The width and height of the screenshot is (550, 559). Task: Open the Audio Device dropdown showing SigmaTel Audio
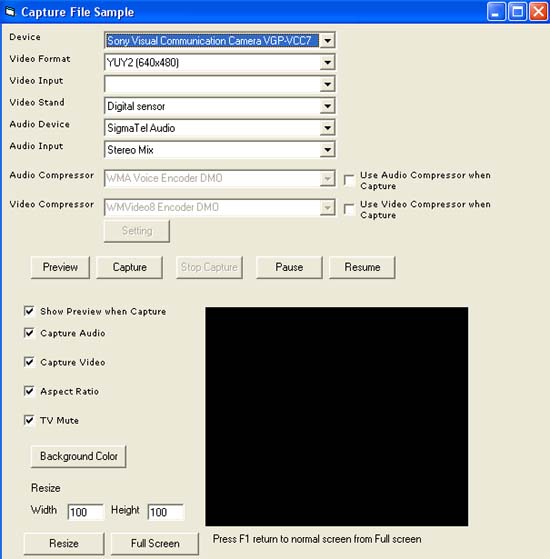coord(327,128)
